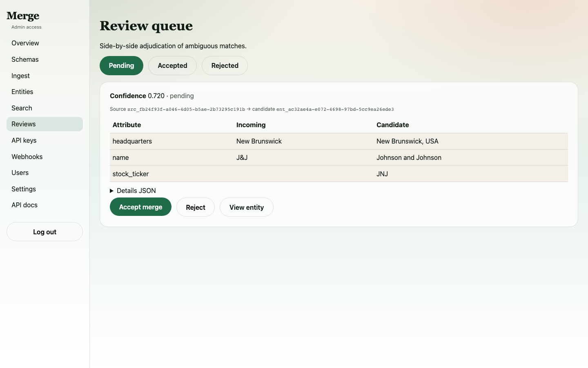The image size is (588, 368).
Task: Switch to the Pending tab
Action: point(121,65)
